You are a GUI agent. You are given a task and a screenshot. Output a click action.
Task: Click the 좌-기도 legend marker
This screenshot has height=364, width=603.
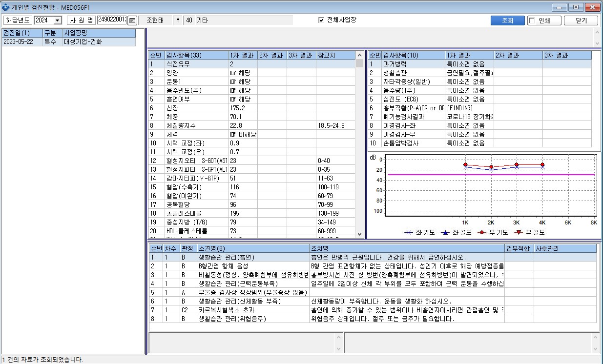pos(409,233)
